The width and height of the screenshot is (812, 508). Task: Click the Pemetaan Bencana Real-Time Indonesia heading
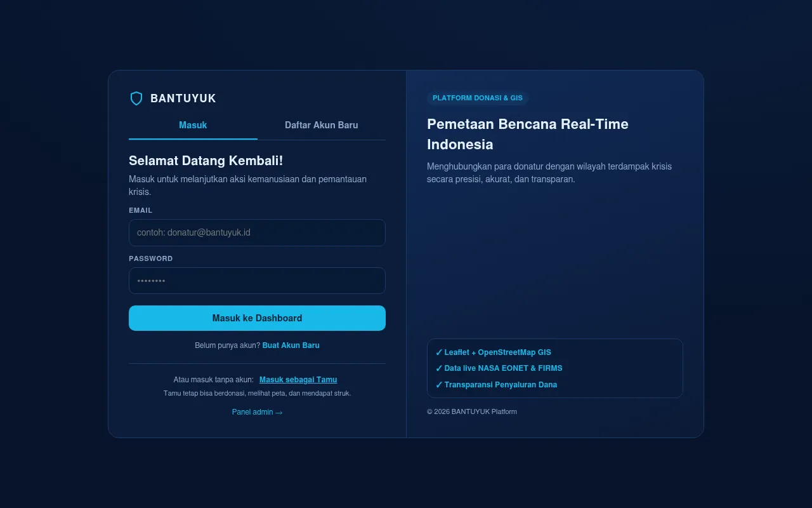pyautogui.click(x=528, y=134)
